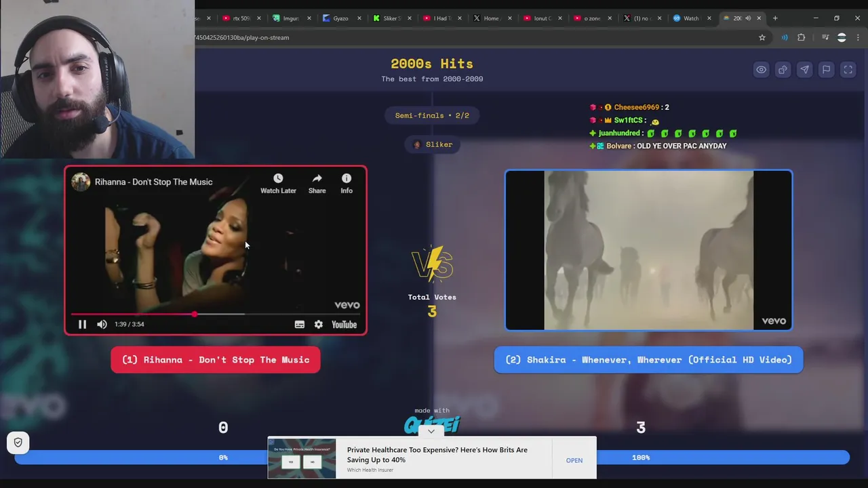
Task: Vote for (1) Rihanna - Don't Stop The Music
Action: 216,360
